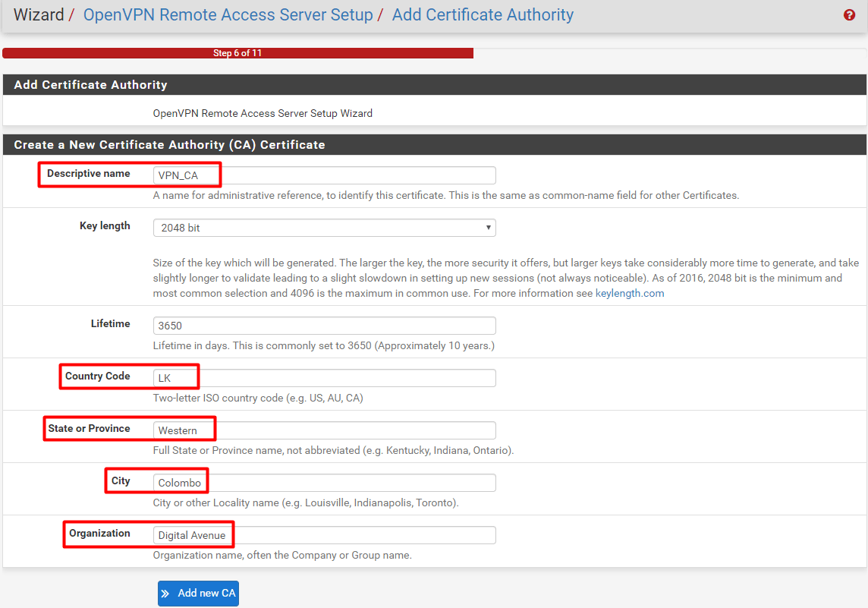The width and height of the screenshot is (868, 608).
Task: Click the Country Code label
Action: pyautogui.click(x=97, y=376)
